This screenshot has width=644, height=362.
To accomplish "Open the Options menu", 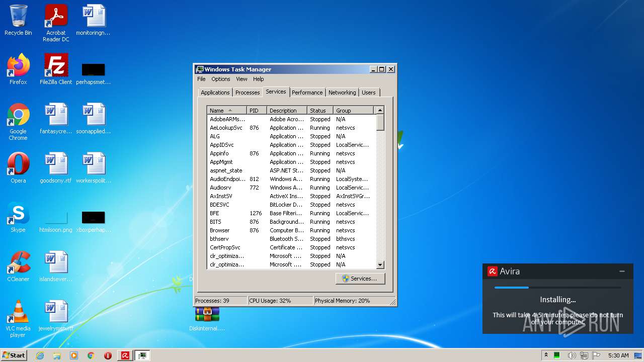I will [220, 79].
